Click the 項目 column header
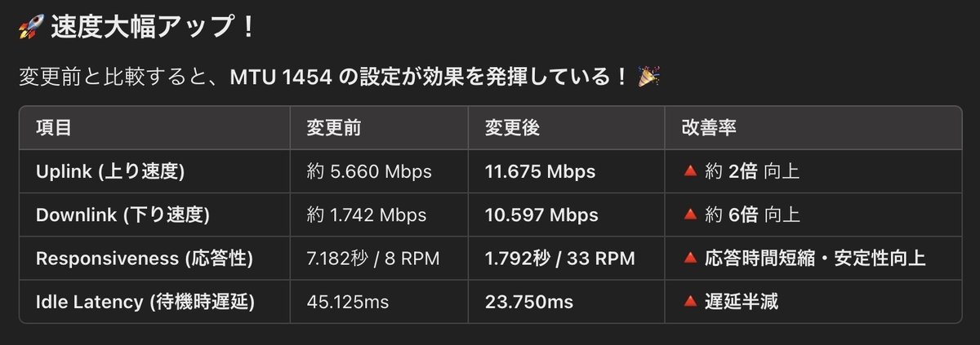 pyautogui.click(x=53, y=128)
